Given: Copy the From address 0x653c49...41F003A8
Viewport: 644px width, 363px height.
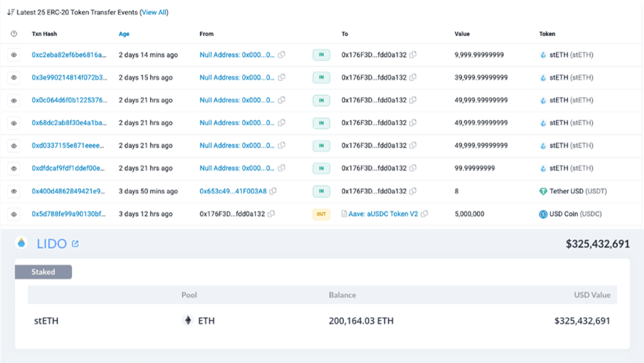Looking at the screenshot, I should [273, 191].
